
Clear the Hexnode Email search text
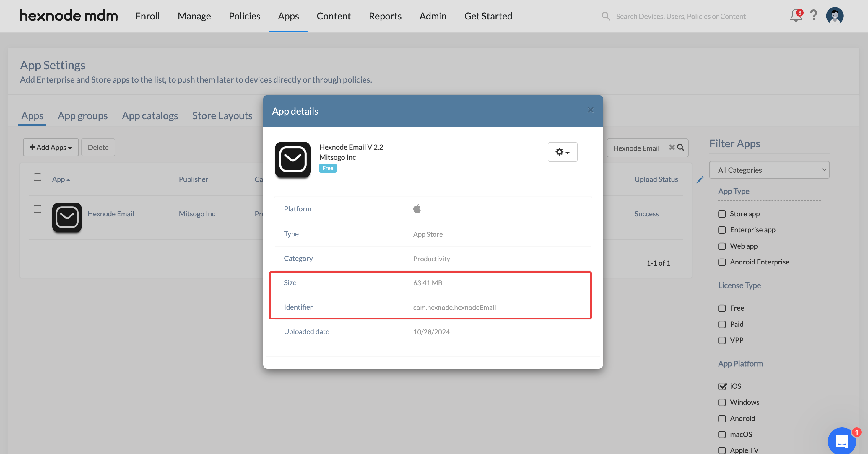tap(672, 148)
